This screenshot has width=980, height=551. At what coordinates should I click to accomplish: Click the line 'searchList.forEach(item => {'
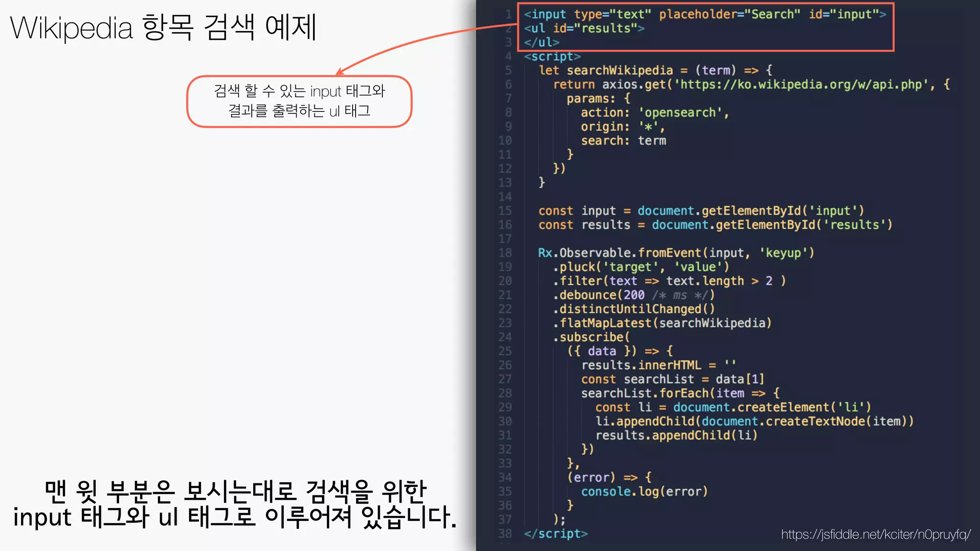tap(680, 393)
